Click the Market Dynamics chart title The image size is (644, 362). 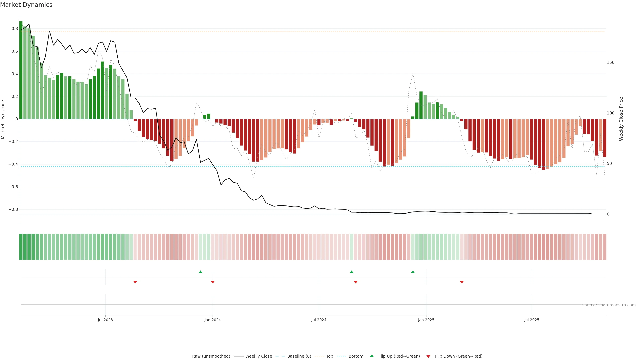pos(26,5)
